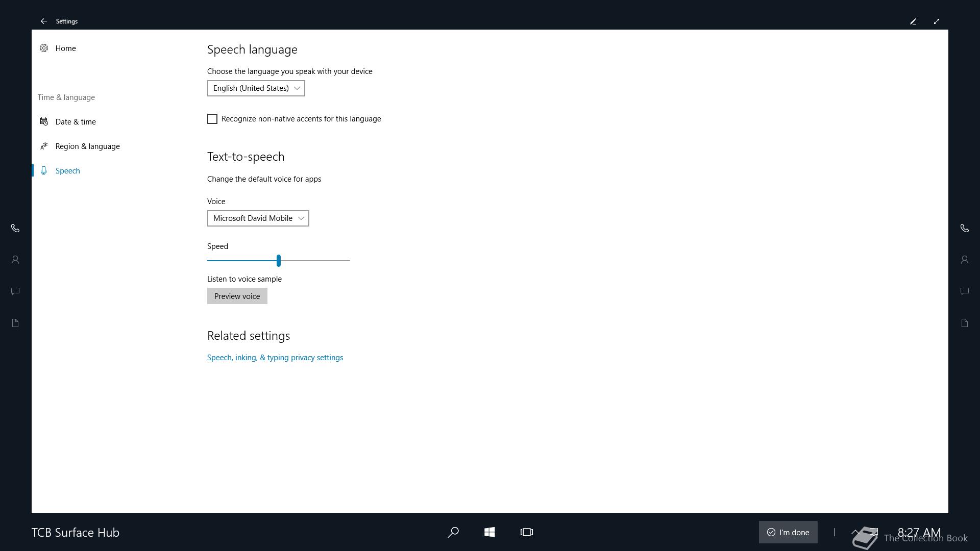This screenshot has width=980, height=551.
Task: Click the Related settings heading
Action: pos(249,336)
